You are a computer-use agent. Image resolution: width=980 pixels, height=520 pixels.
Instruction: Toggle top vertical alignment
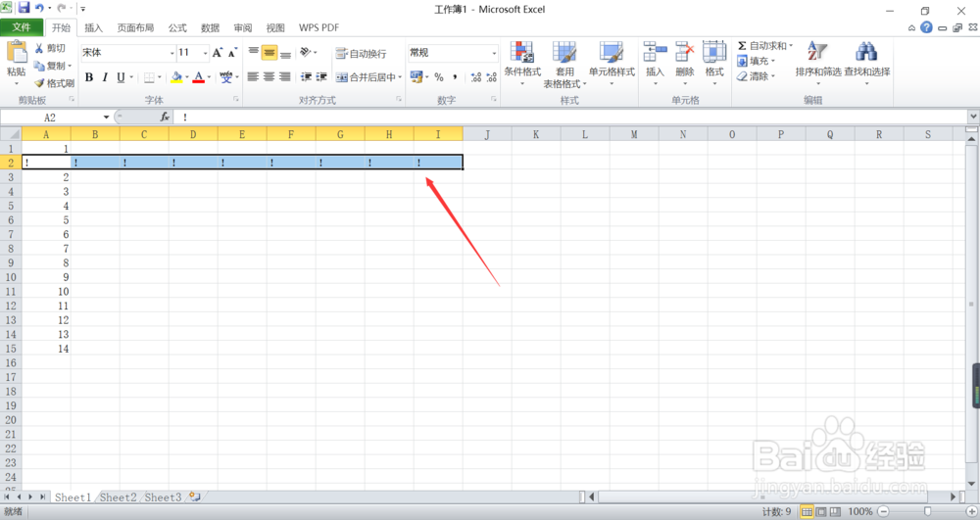tap(253, 53)
